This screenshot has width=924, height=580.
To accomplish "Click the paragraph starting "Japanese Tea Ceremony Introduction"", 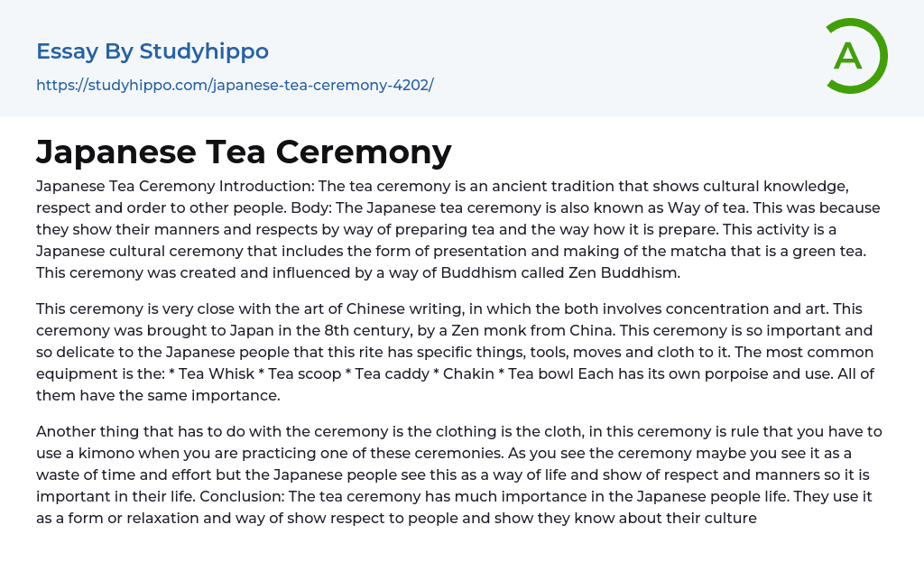I will 451,229.
